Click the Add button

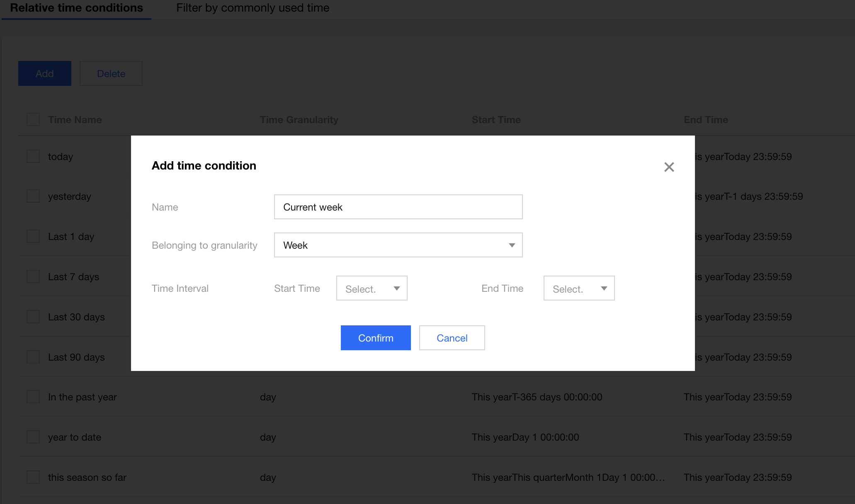45,73
